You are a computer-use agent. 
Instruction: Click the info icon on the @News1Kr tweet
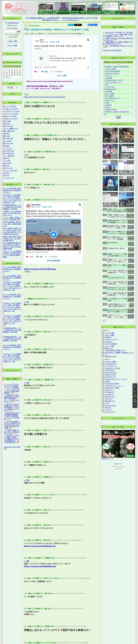tap(88, 67)
